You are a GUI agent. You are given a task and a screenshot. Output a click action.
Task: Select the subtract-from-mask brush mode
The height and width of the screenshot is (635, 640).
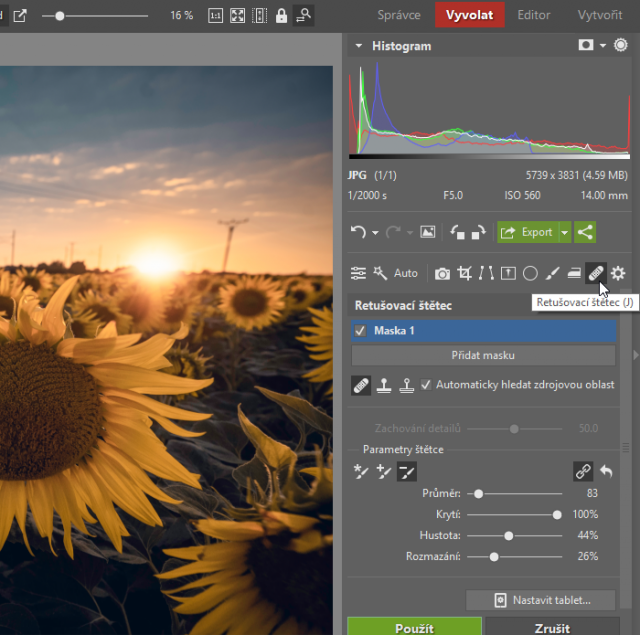[x=407, y=472]
